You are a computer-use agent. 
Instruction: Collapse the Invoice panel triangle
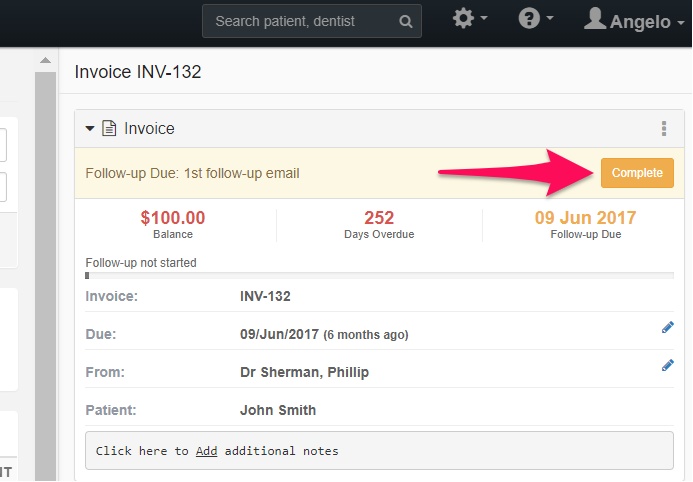click(x=90, y=129)
